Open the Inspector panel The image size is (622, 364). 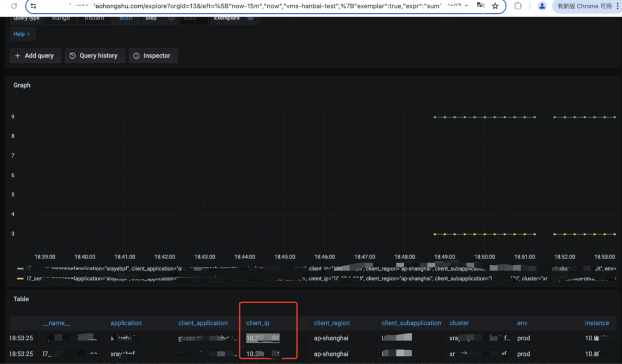click(153, 55)
